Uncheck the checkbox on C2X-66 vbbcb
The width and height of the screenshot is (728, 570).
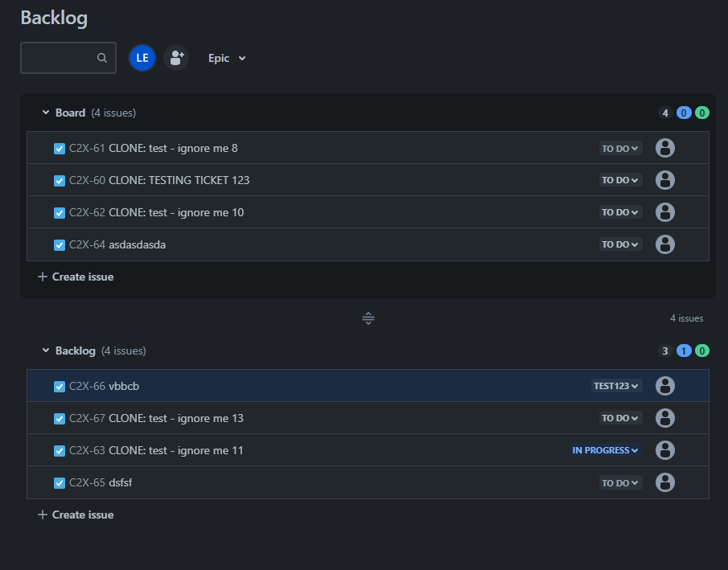click(59, 386)
